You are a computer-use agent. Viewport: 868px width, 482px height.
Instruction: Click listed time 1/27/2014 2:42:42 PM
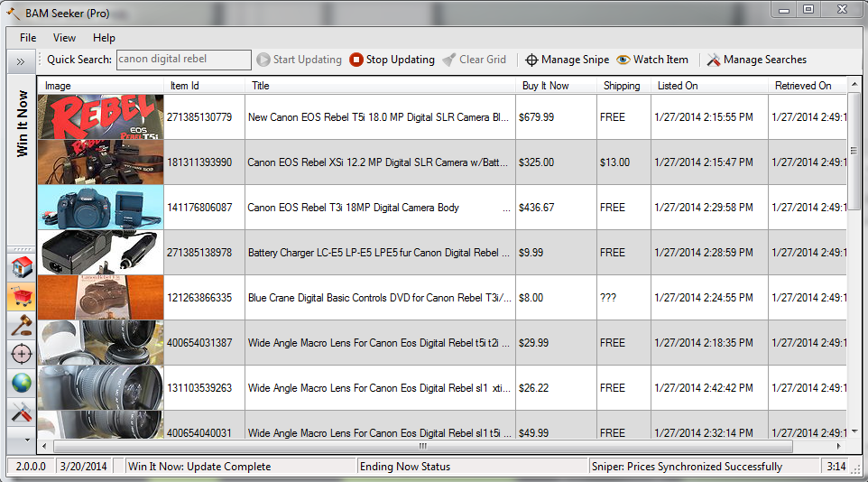704,388
